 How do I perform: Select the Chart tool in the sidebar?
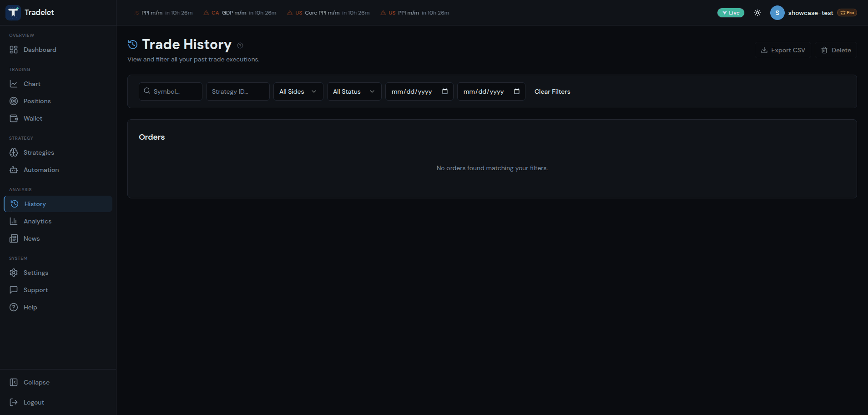click(31, 84)
